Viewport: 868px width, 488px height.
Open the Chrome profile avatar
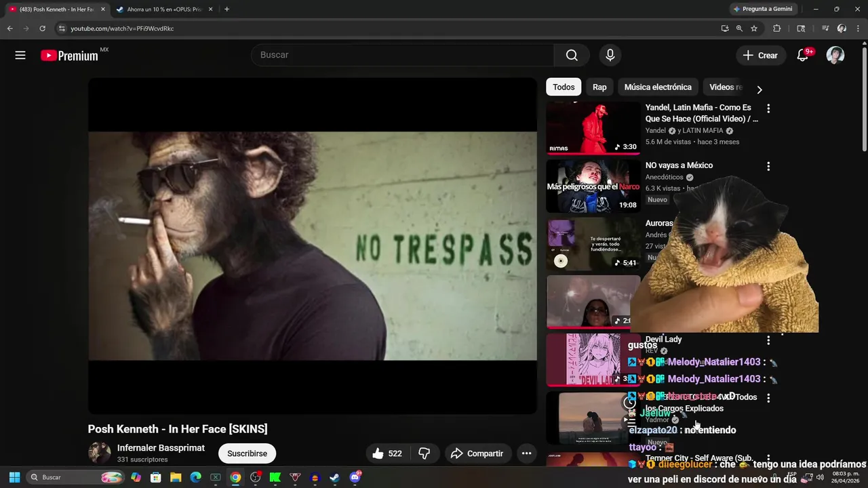pyautogui.click(x=842, y=28)
